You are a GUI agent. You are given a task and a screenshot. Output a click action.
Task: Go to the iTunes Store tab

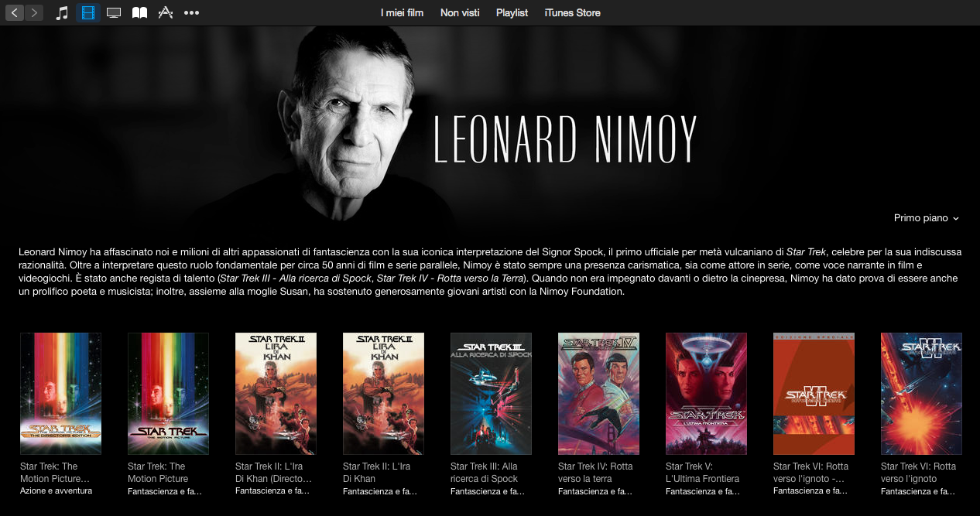click(572, 12)
